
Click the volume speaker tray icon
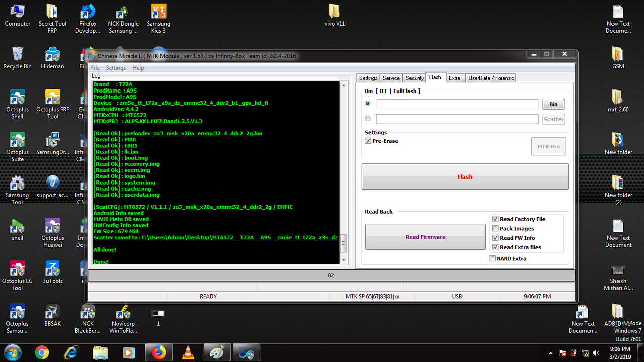coord(596,353)
